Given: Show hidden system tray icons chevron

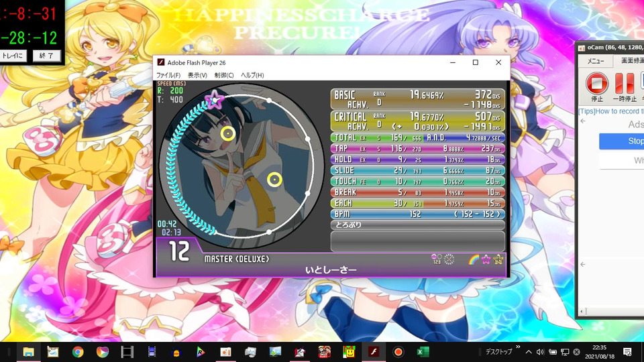Looking at the screenshot, I should 529,352.
